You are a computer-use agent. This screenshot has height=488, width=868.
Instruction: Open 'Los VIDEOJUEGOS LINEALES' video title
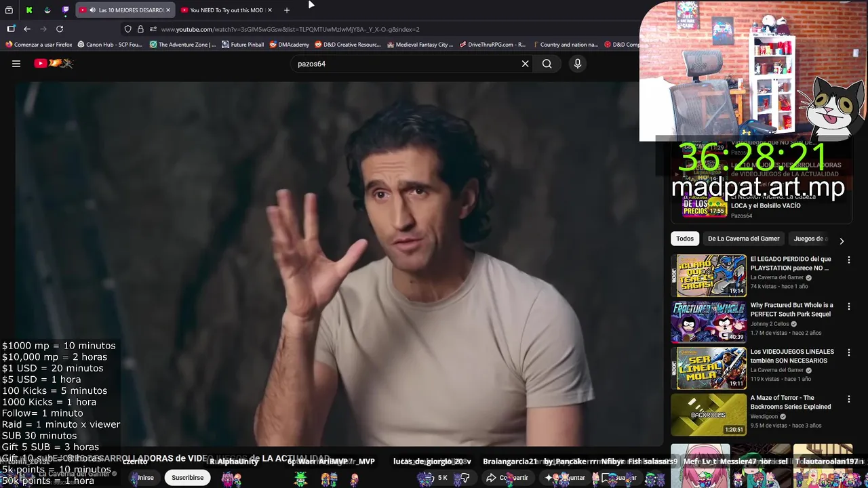point(792,356)
